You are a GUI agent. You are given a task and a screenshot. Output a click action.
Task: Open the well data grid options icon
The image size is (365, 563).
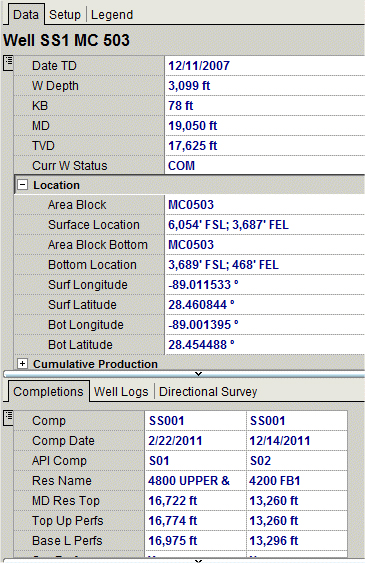tap(8, 63)
